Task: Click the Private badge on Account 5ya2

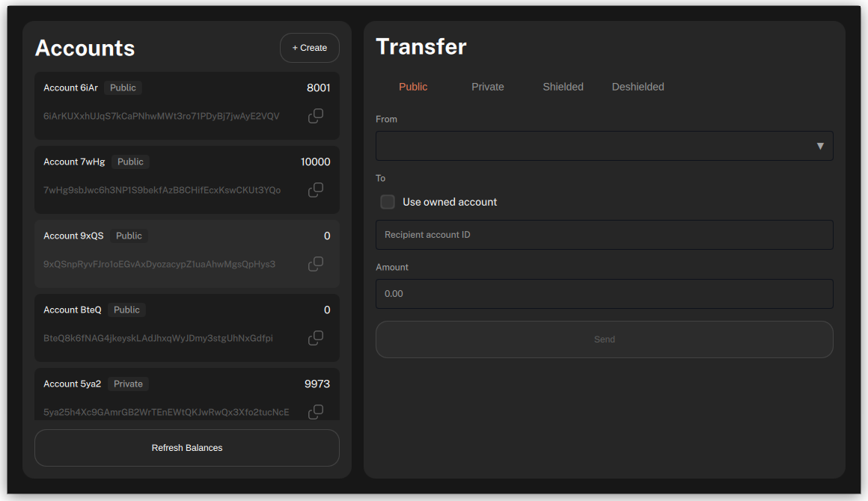Action: [128, 384]
